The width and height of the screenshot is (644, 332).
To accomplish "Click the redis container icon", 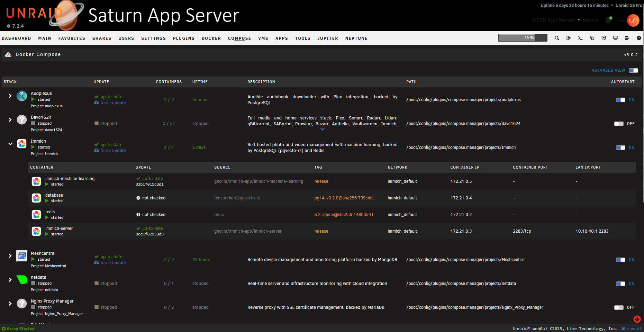I will click(x=36, y=215).
